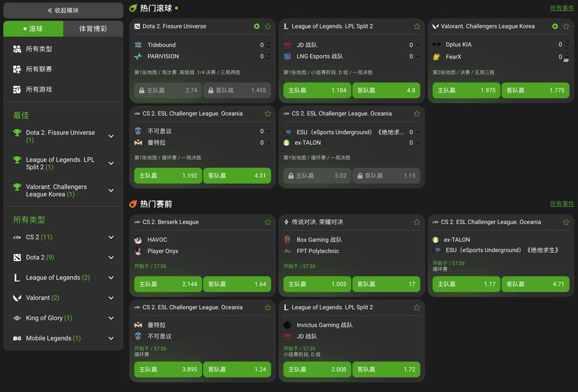Switch to the 滚球 live tab
This screenshot has height=392, width=578.
[33, 29]
